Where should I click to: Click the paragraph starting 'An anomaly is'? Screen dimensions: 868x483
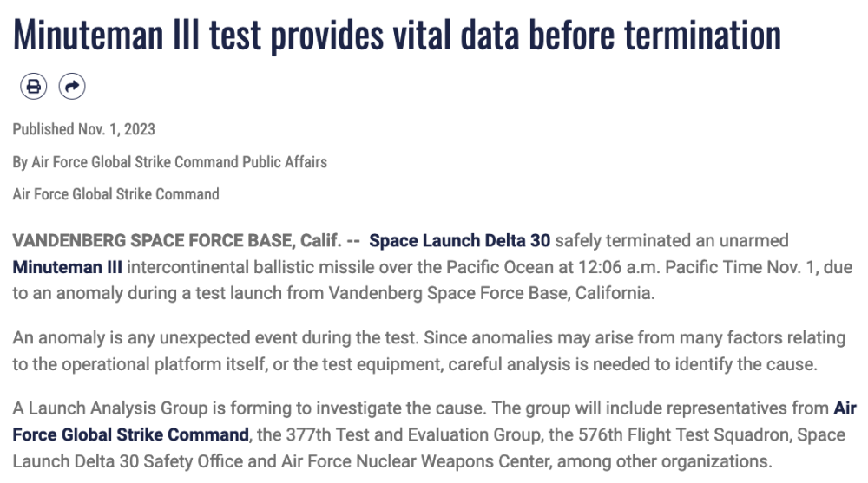[429, 351]
